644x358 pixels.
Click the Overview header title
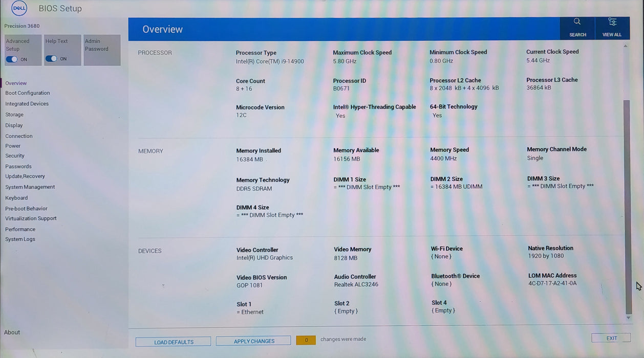coord(162,30)
